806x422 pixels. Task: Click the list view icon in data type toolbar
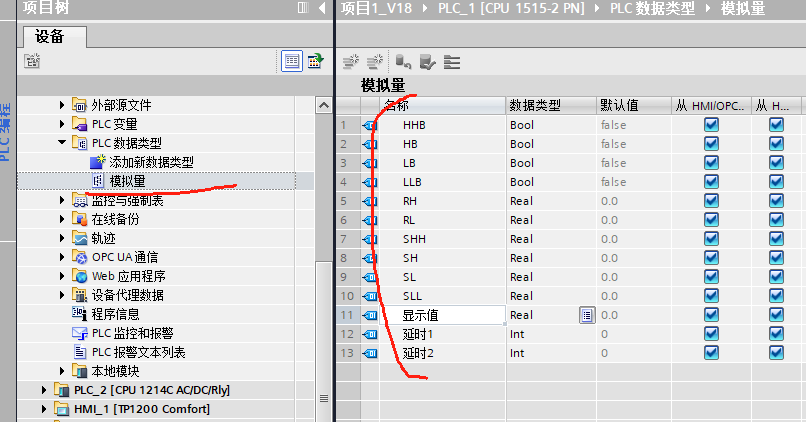pyautogui.click(x=452, y=62)
